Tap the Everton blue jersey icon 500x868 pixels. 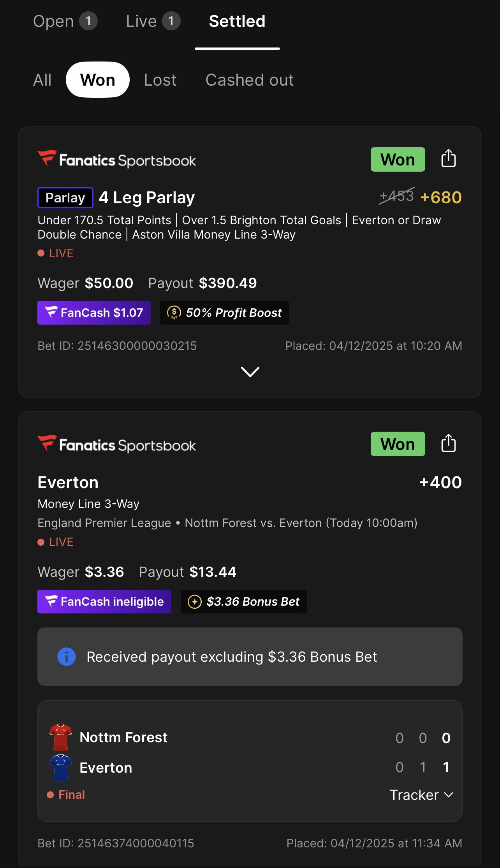coord(61,768)
